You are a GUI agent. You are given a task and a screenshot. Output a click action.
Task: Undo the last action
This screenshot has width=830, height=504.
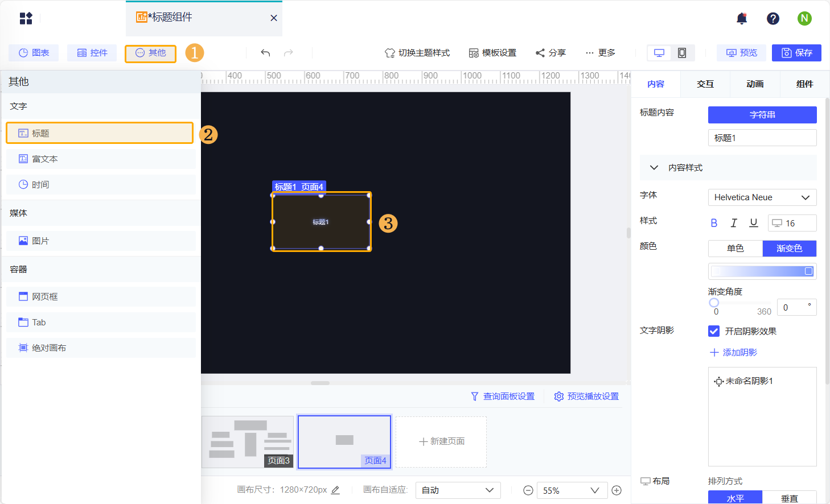click(x=265, y=53)
